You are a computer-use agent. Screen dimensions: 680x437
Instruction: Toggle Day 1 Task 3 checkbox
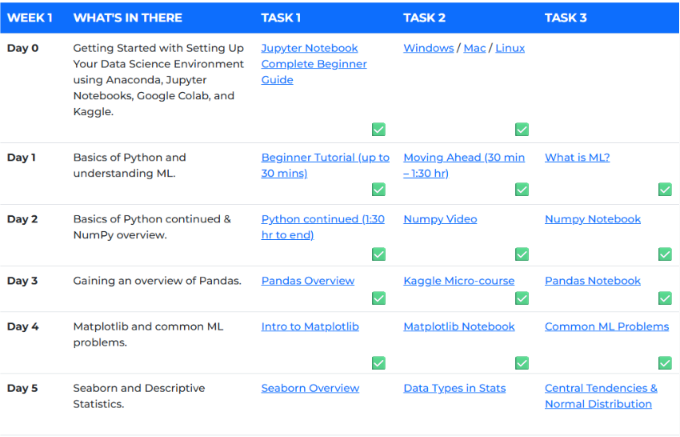pos(665,189)
